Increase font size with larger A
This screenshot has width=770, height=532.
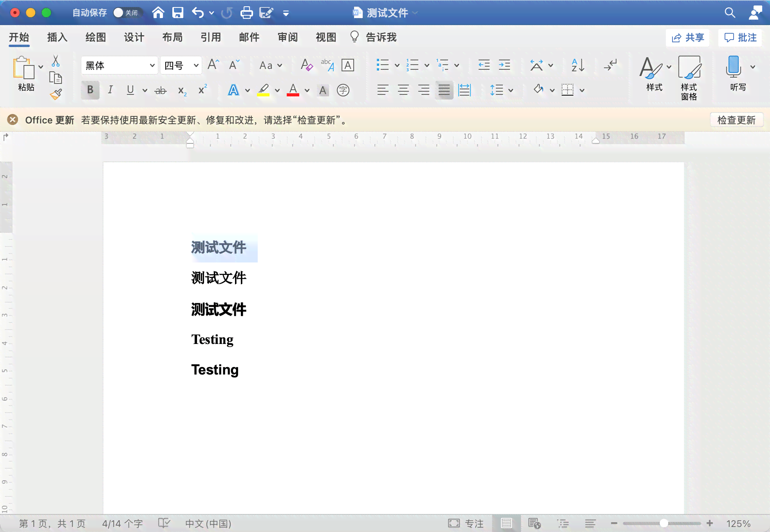(x=213, y=65)
